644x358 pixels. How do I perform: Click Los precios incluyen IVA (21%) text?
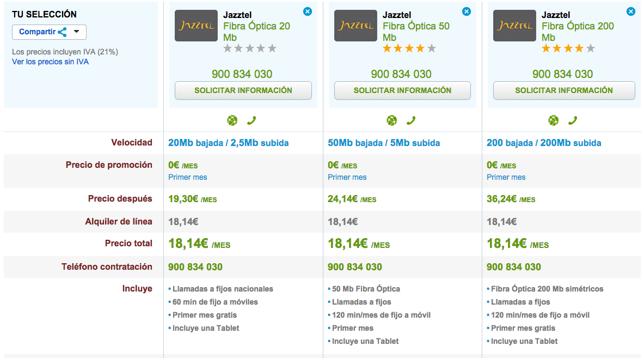[65, 52]
